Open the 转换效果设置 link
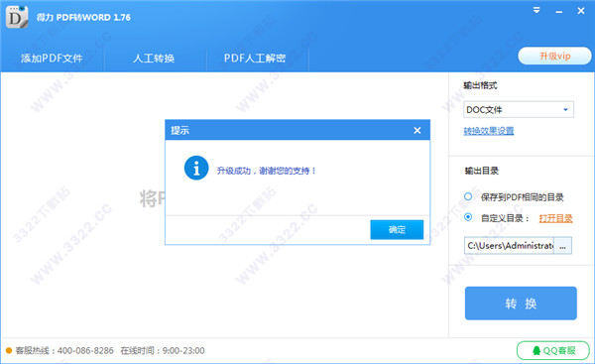Screen dimensions: 595x364 (488, 131)
